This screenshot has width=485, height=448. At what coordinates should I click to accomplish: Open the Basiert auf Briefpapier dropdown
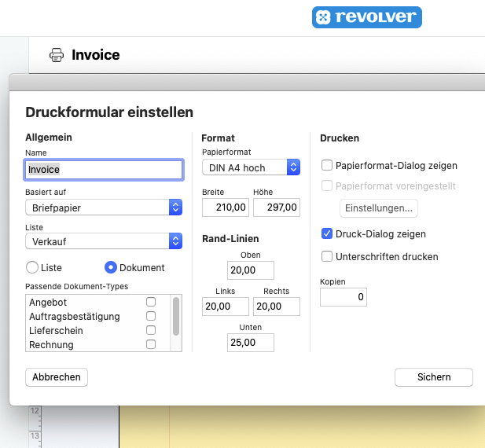click(x=104, y=207)
